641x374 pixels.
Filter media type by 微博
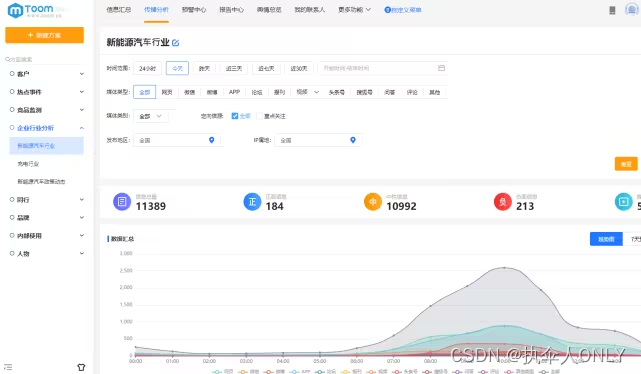(x=212, y=92)
